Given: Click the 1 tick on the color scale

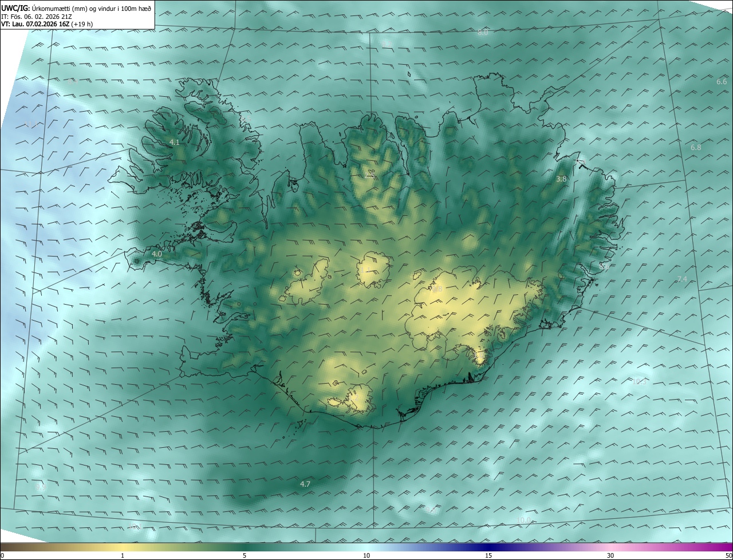Looking at the screenshot, I should [123, 556].
